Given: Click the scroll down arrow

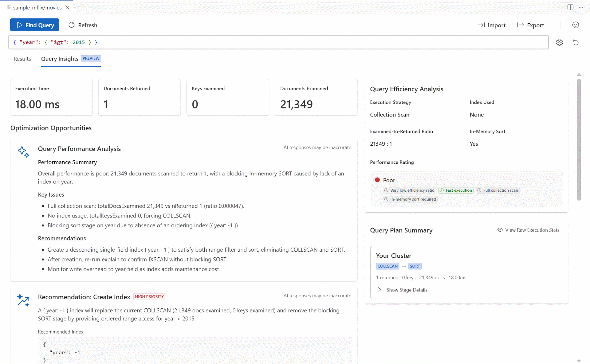Looking at the screenshot, I should pyautogui.click(x=579, y=361).
